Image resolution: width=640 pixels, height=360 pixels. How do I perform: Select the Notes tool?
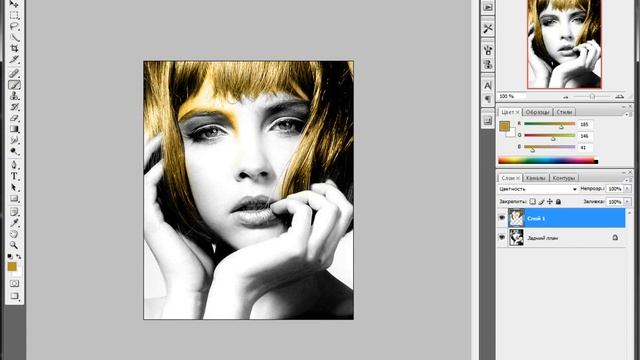[x=14, y=212]
